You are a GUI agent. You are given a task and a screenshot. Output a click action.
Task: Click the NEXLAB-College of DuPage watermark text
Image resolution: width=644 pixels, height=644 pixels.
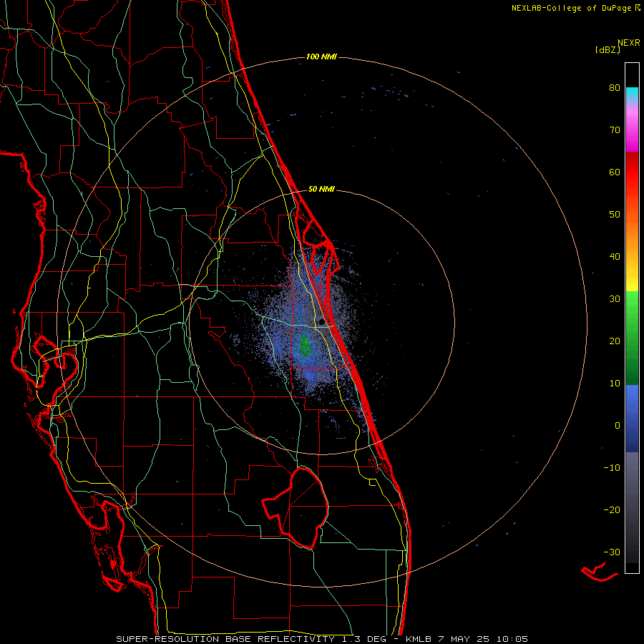point(576,8)
